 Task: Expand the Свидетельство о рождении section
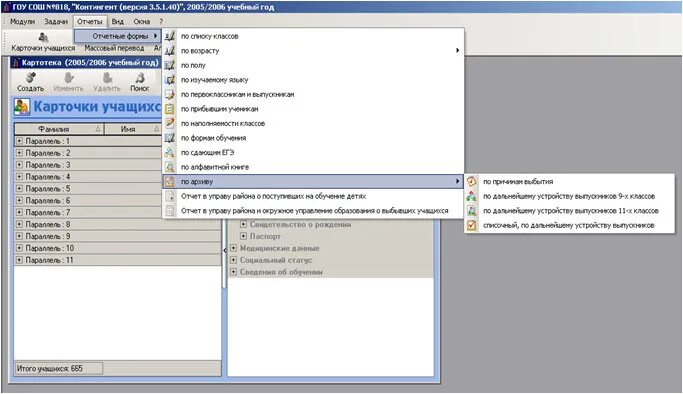point(243,224)
